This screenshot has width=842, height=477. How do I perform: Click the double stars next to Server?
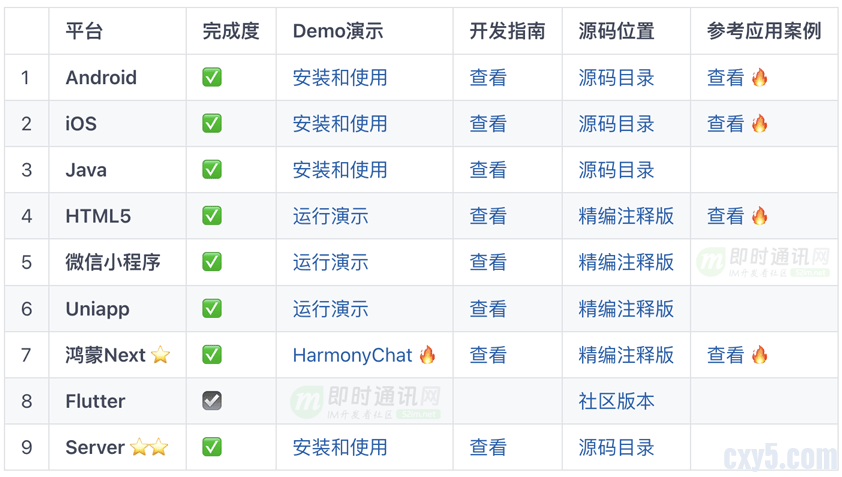pos(149,447)
